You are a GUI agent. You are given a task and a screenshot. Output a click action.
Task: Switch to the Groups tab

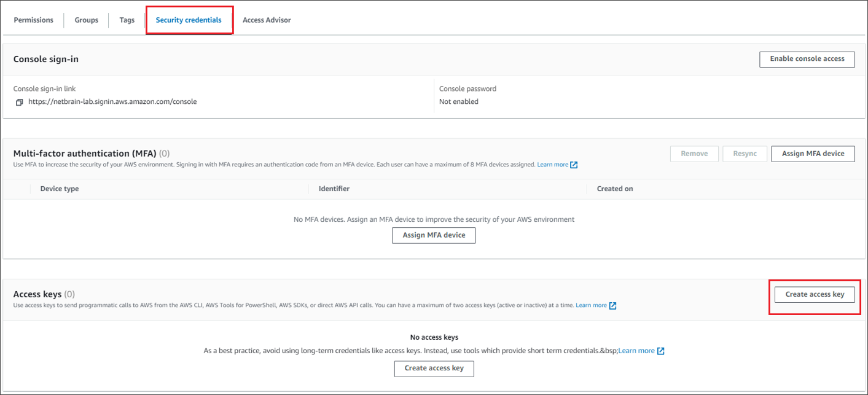tap(87, 20)
